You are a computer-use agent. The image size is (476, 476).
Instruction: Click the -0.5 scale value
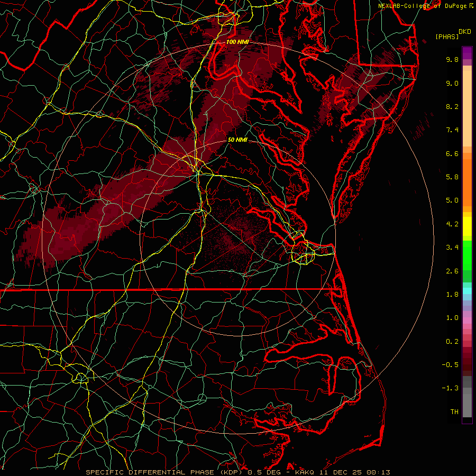point(450,365)
